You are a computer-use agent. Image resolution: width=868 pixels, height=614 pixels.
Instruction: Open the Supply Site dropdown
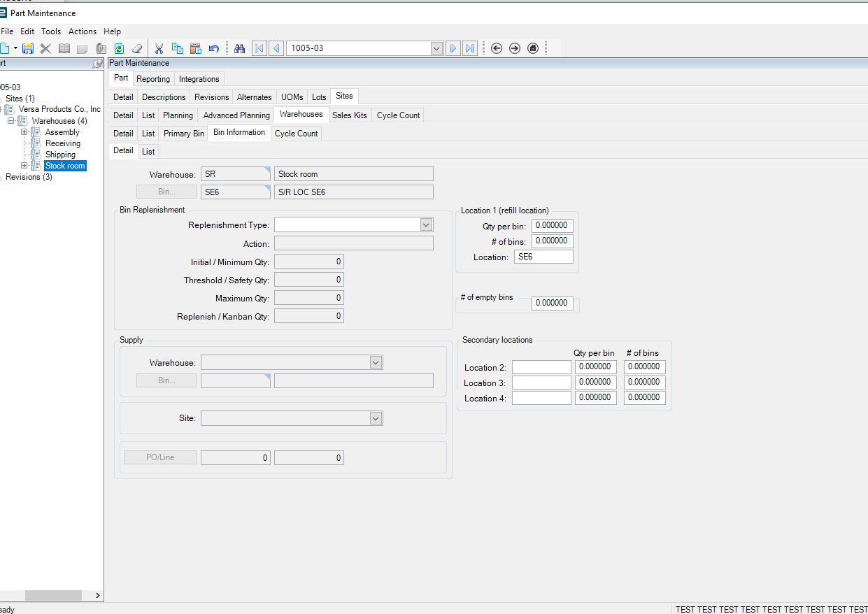coord(376,418)
